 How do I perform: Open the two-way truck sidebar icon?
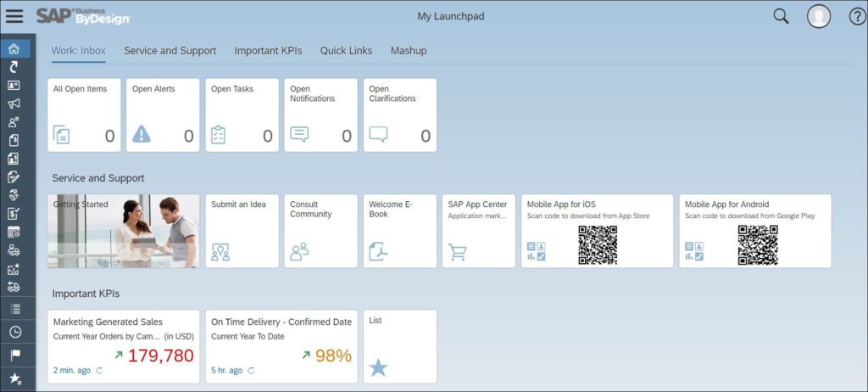pyautogui.click(x=14, y=287)
